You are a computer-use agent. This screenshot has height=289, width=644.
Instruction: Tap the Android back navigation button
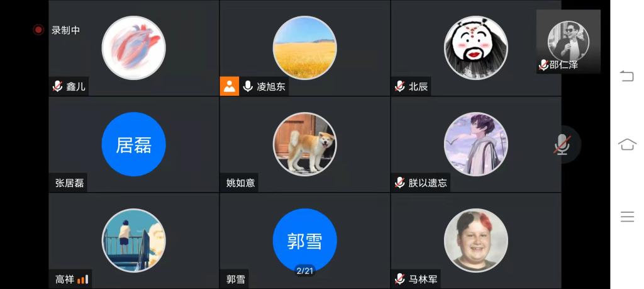[627, 76]
